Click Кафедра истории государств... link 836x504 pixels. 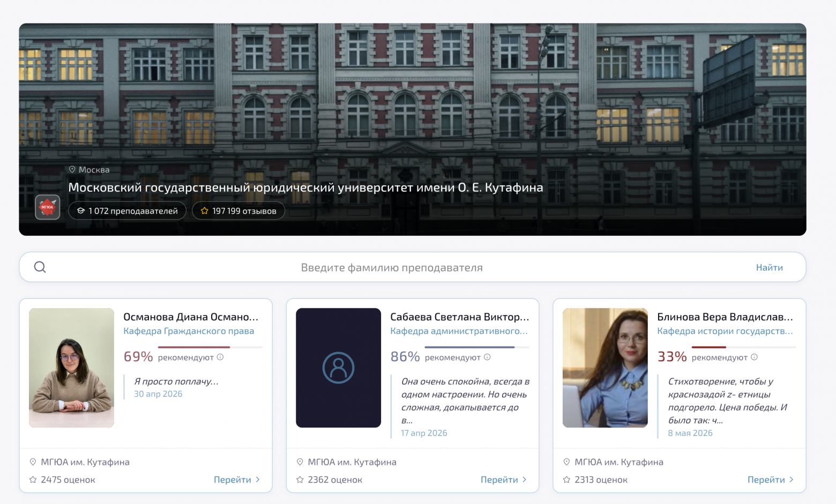point(725,331)
